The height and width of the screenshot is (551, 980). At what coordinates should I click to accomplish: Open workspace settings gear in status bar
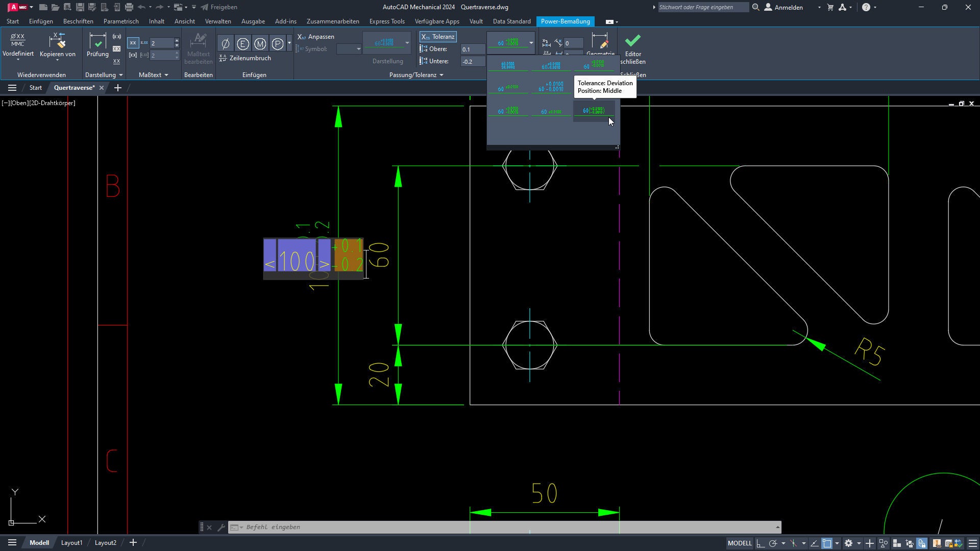tap(848, 543)
